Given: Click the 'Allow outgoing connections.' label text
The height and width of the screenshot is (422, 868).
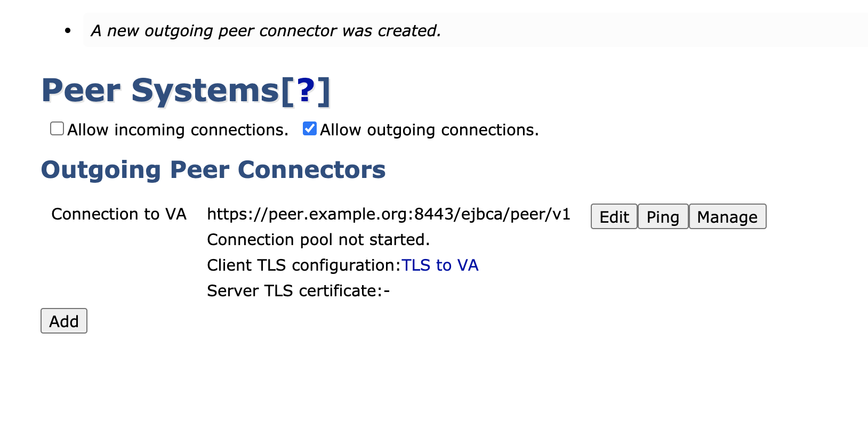Looking at the screenshot, I should 429,130.
